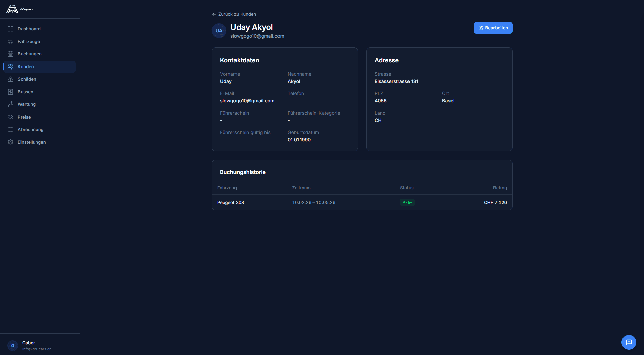Click the Wartung wrench icon
The height and width of the screenshot is (355, 644).
(x=10, y=104)
